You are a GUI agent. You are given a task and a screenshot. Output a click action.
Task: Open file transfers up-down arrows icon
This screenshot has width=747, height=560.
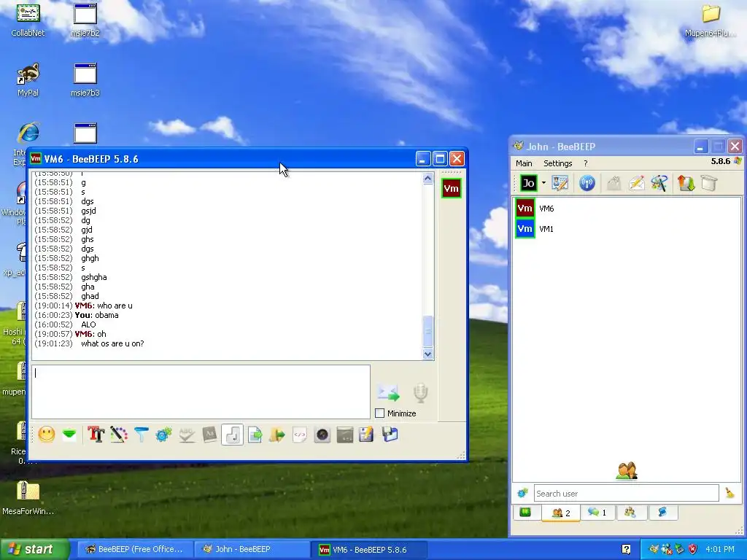(686, 183)
